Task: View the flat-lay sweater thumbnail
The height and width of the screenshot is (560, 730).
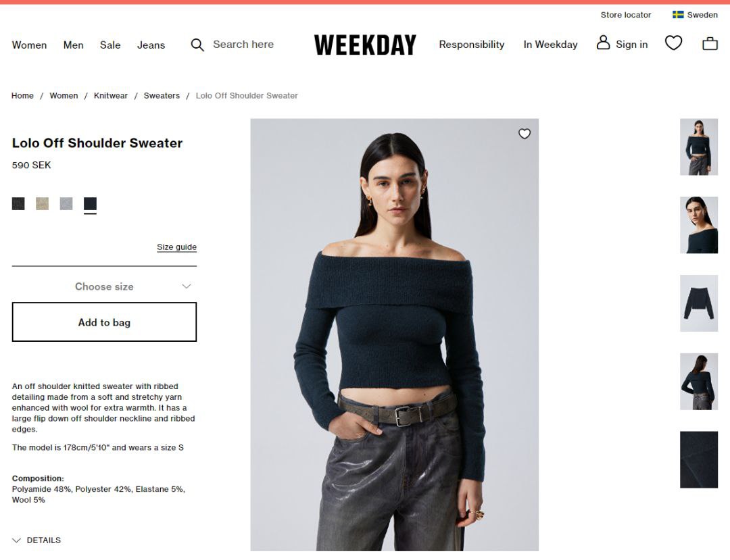Action: click(x=699, y=303)
